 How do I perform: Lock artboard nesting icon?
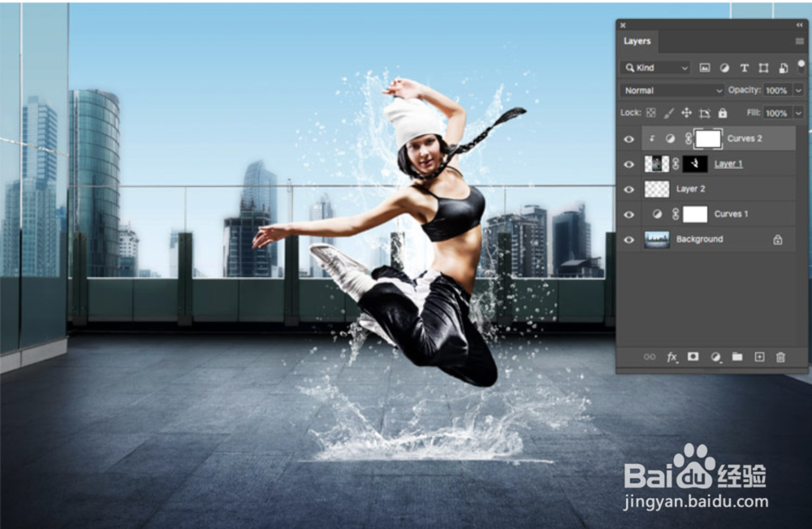click(x=704, y=113)
